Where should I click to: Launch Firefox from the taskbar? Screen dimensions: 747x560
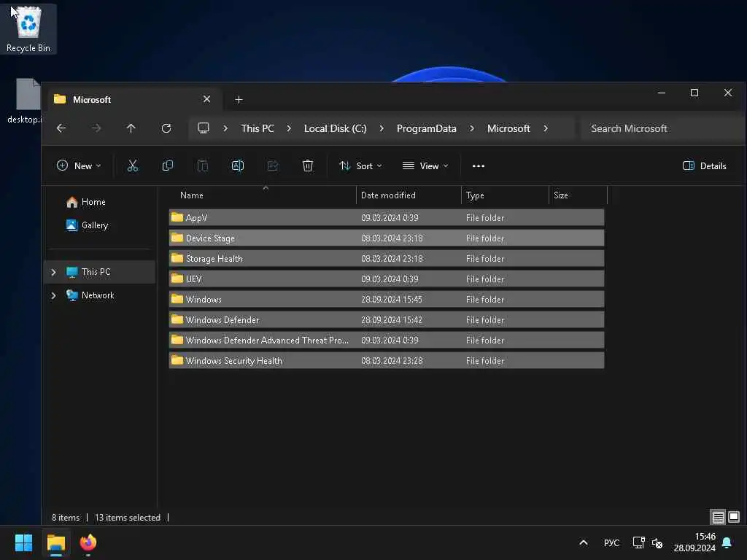(88, 542)
